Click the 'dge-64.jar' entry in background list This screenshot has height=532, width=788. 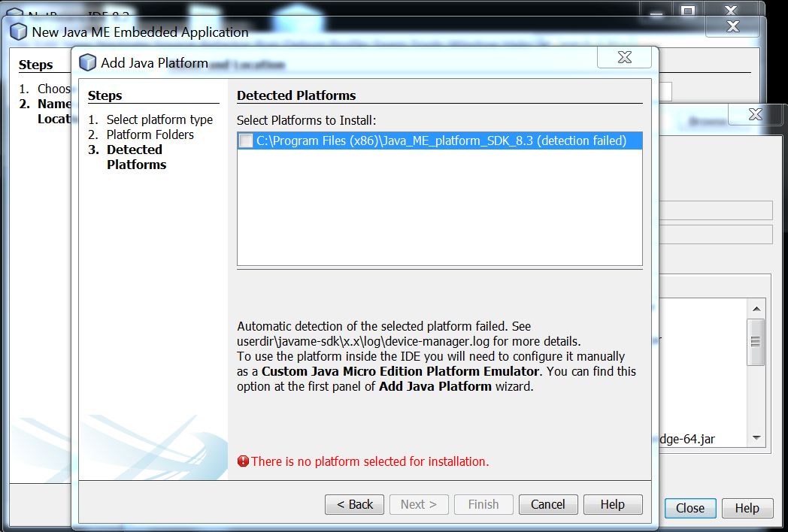(687, 439)
